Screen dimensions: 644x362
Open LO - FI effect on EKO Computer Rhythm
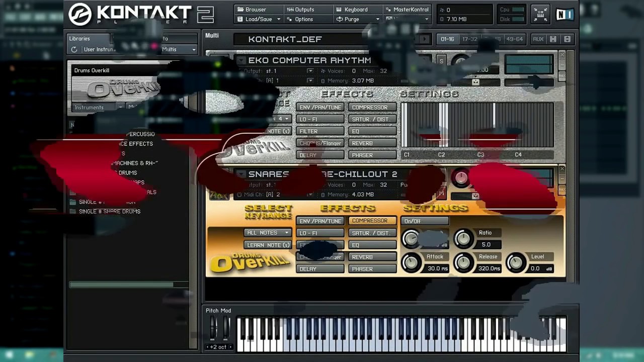tap(320, 119)
